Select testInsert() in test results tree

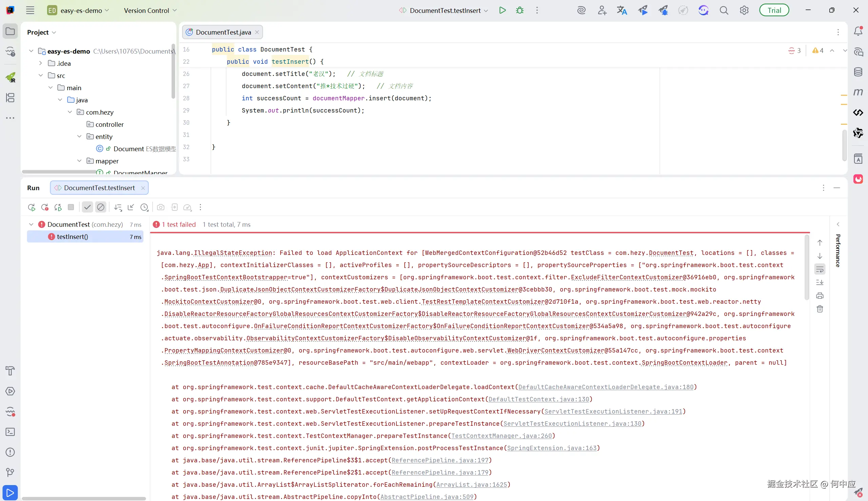[x=73, y=237]
